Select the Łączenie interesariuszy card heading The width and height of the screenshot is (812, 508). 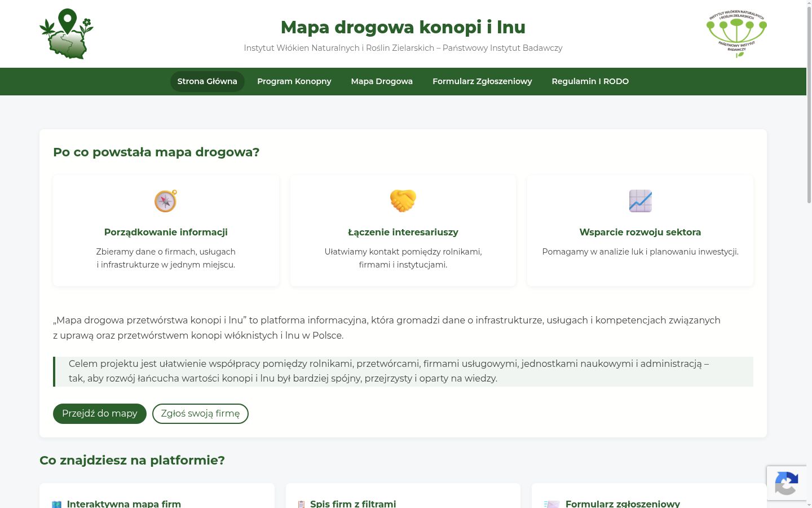[403, 232]
